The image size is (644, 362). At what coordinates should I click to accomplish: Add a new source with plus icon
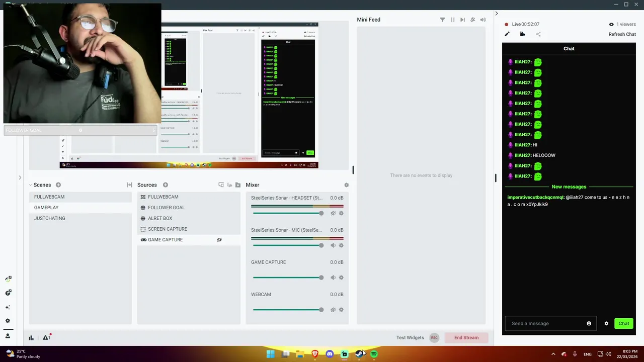166,185
